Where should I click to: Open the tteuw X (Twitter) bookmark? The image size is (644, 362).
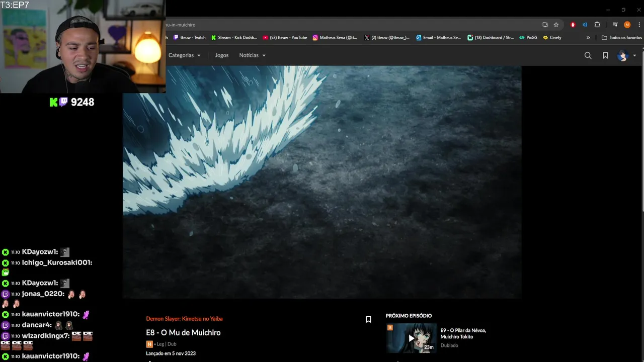click(x=386, y=38)
